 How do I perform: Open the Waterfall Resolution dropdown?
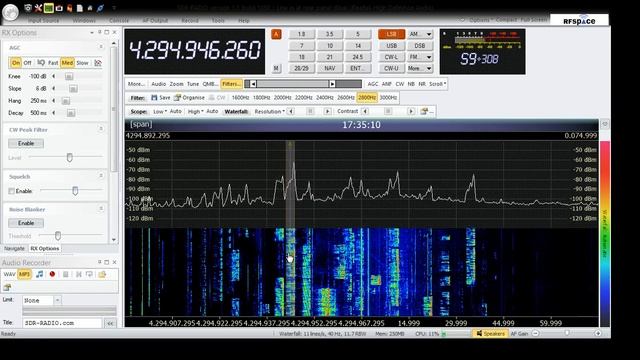point(269,111)
